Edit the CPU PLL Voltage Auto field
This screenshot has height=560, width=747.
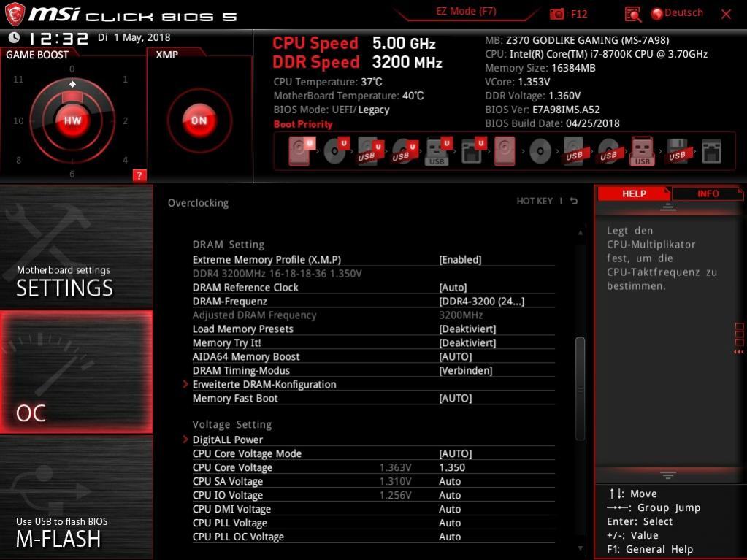[450, 522]
